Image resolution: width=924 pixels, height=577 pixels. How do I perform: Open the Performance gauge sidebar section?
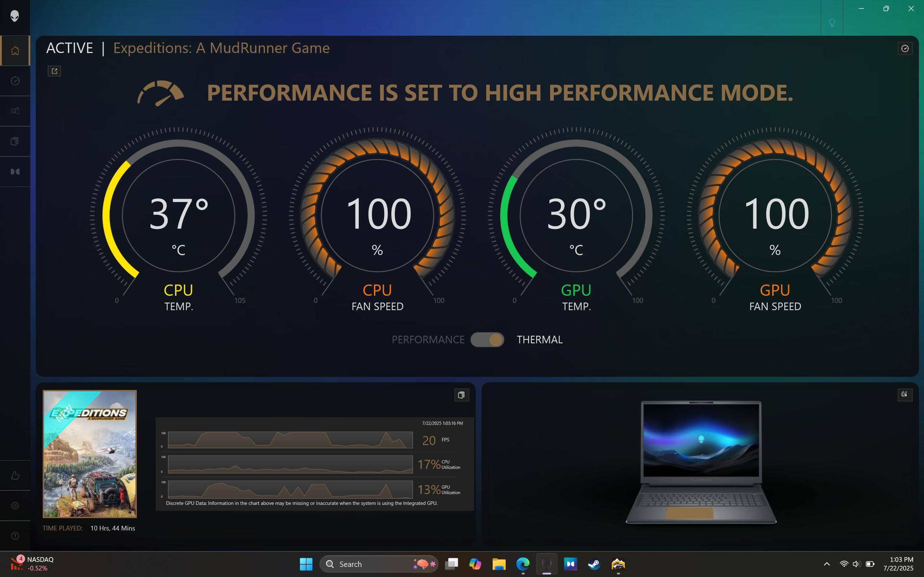click(x=15, y=80)
